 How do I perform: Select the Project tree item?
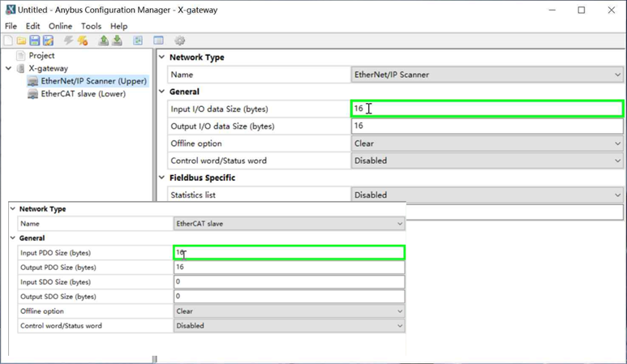coord(41,56)
